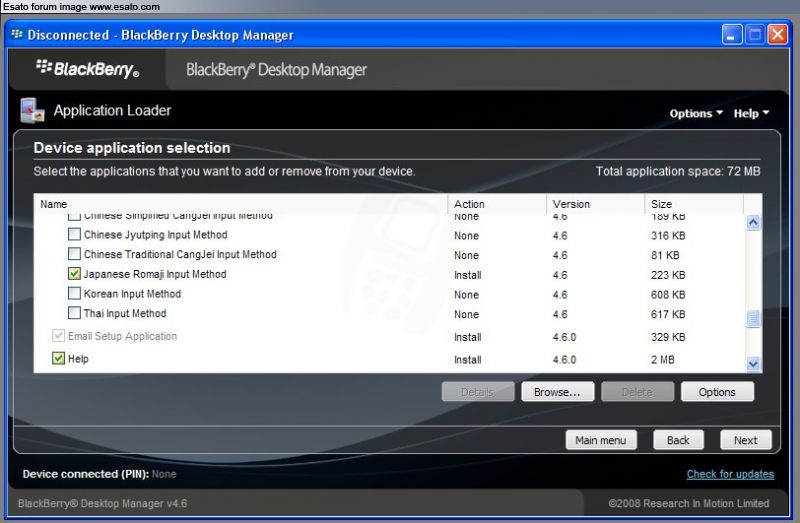Screen dimensions: 800x523
Task: Click Install action for Japanese Romaji row
Action: pyautogui.click(x=467, y=275)
